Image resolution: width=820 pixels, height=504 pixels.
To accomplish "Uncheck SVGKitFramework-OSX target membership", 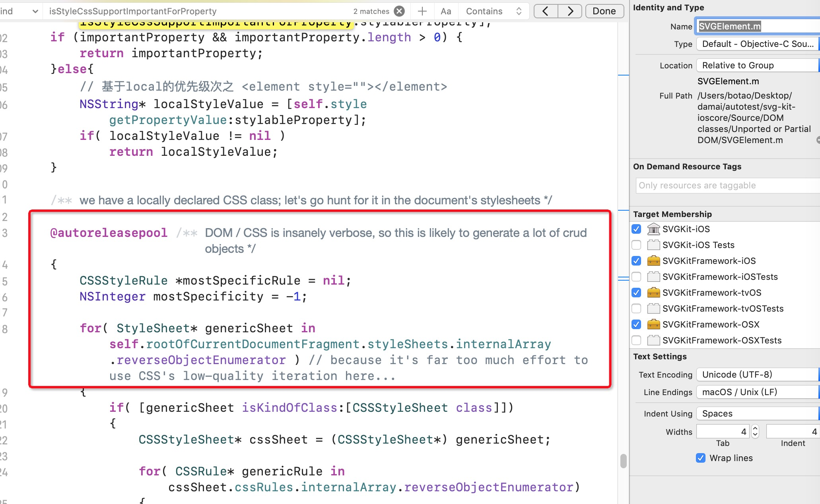I will click(x=636, y=324).
